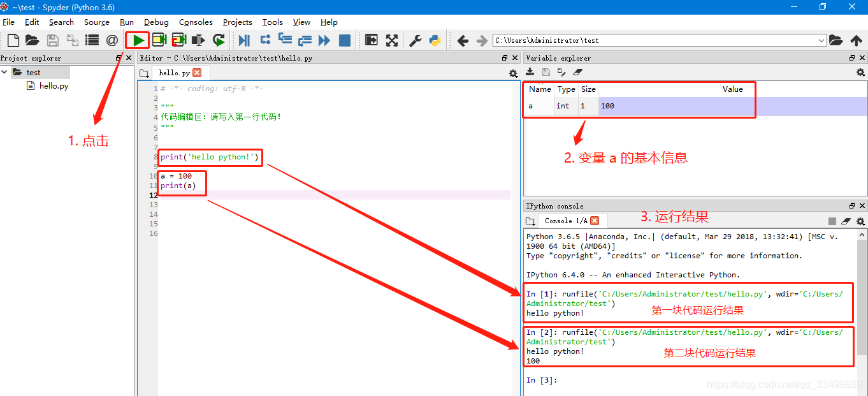This screenshot has height=396, width=868.
Task: Open the Print preview list icon
Action: pos(92,40)
